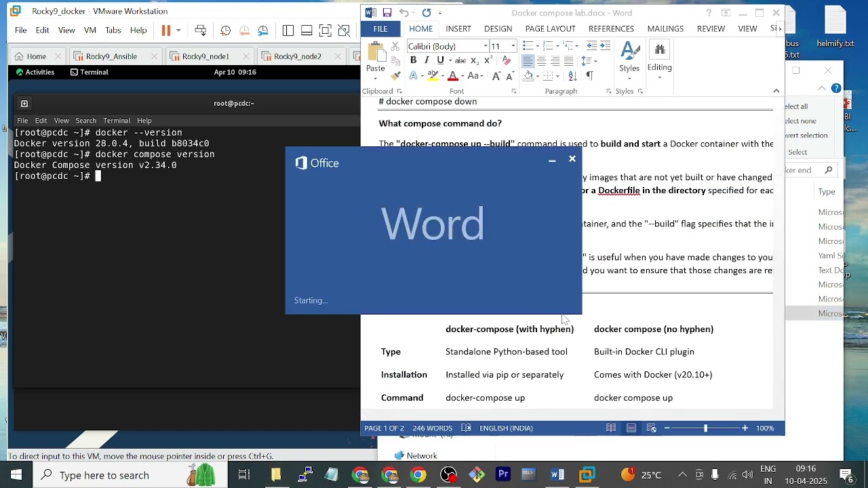The height and width of the screenshot is (488, 868).
Task: Open VMware power/suspend dropdown arrow
Action: pyautogui.click(x=178, y=30)
